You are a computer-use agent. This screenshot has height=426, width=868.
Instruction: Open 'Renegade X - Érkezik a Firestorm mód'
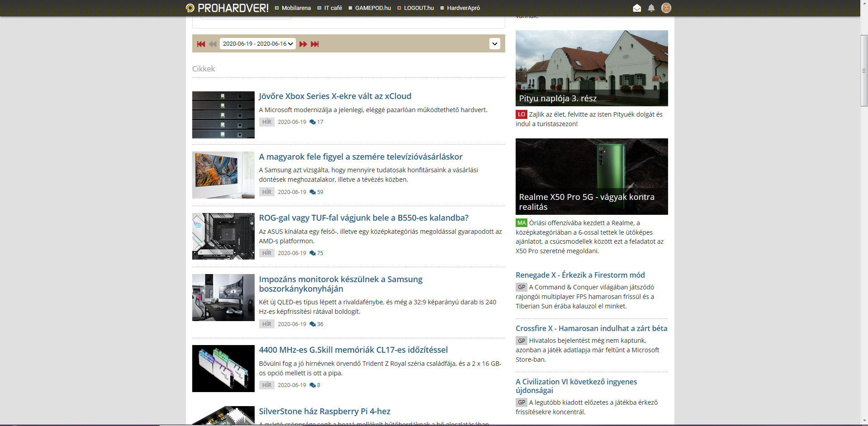(580, 275)
